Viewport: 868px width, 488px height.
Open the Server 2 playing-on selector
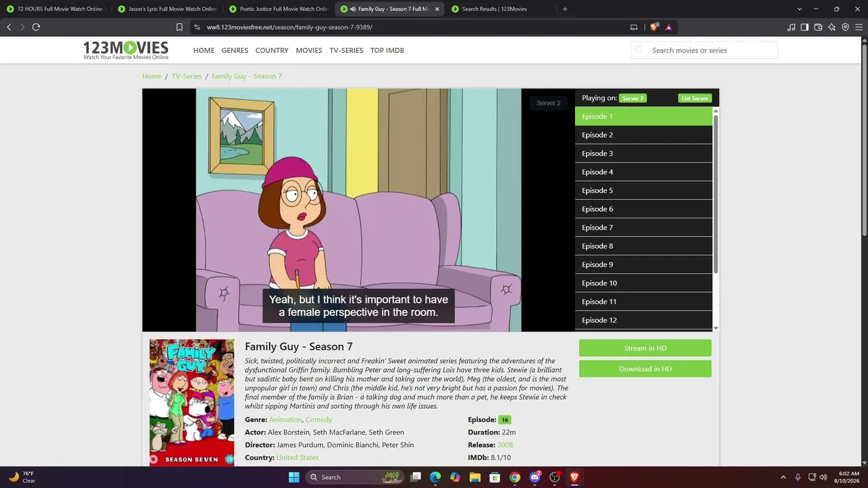pos(633,98)
